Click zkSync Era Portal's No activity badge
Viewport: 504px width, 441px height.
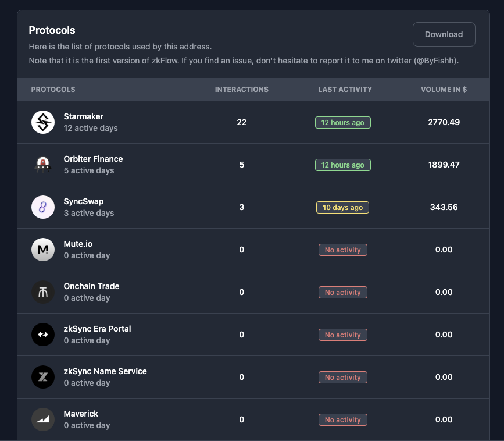point(342,335)
